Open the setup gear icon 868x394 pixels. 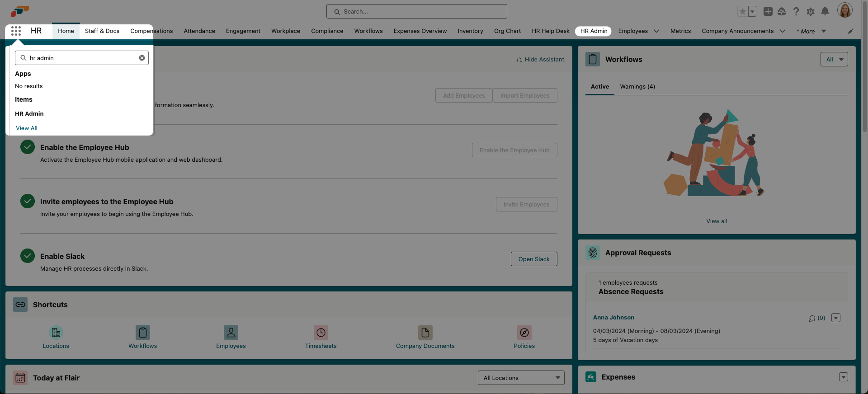tap(810, 11)
